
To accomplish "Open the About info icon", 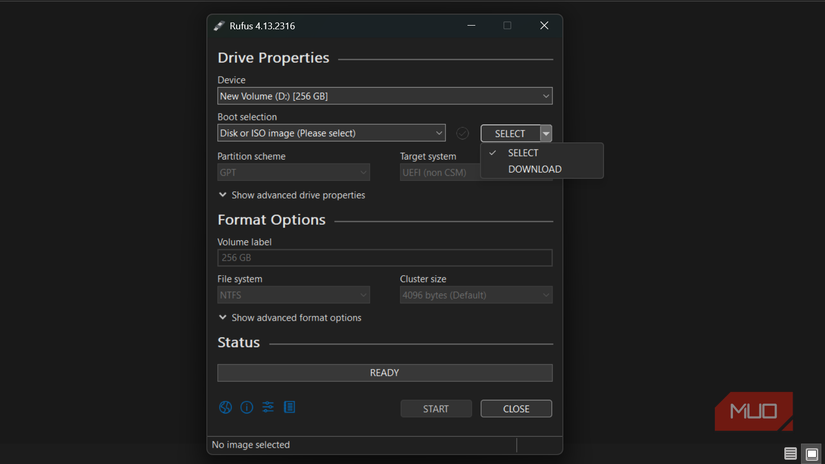I will (x=247, y=407).
